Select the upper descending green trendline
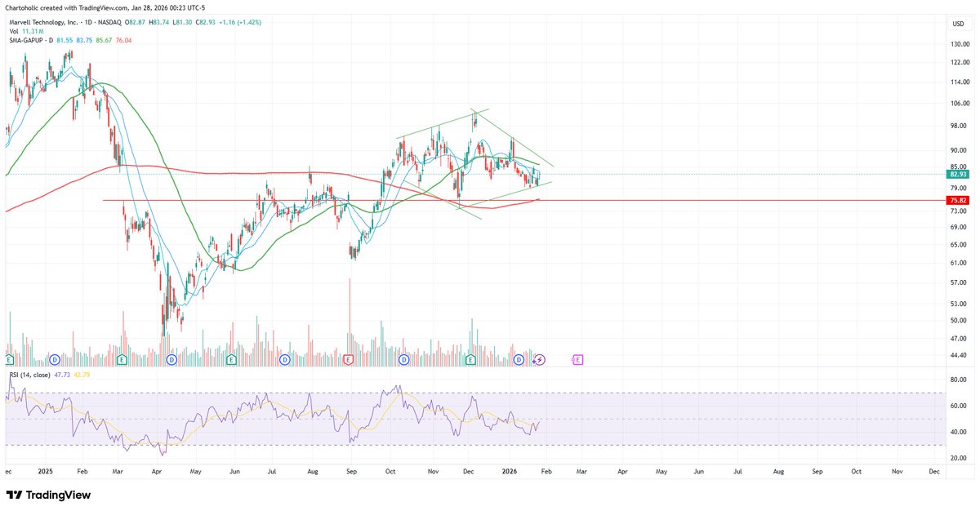The height and width of the screenshot is (511, 980). (x=513, y=138)
